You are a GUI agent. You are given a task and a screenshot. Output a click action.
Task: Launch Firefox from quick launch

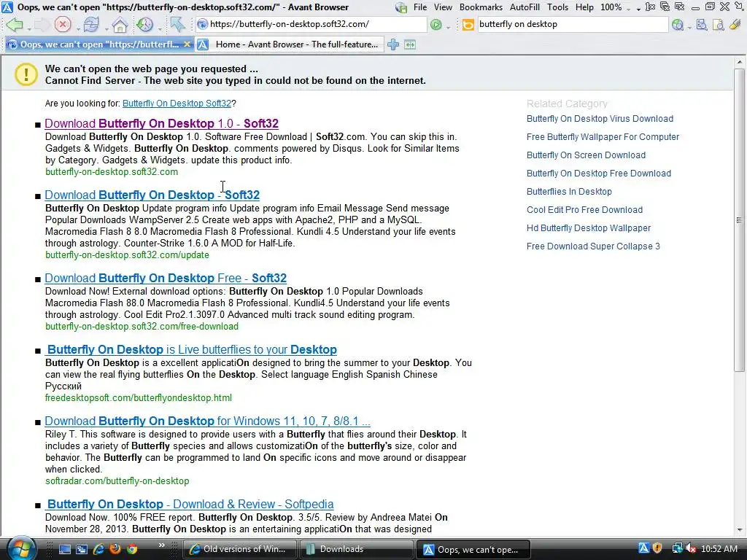coord(115,549)
